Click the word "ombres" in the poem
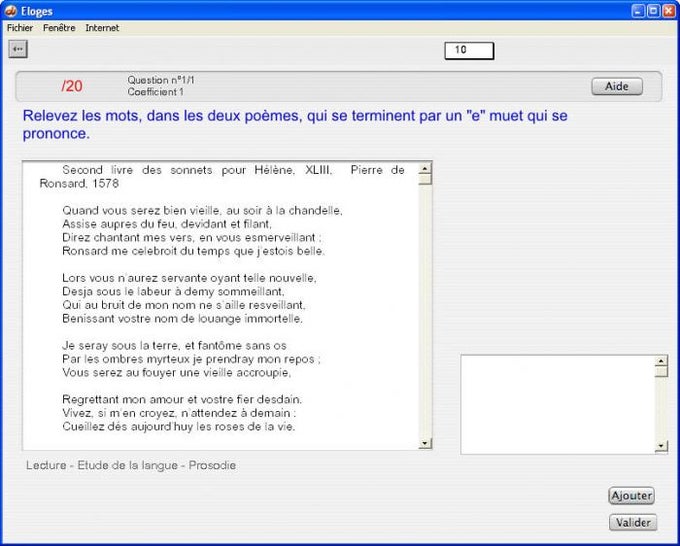 pos(122,359)
